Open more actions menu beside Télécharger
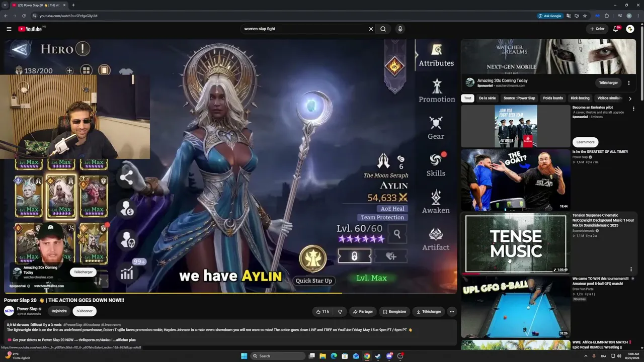This screenshot has height=362, width=644. 452,312
